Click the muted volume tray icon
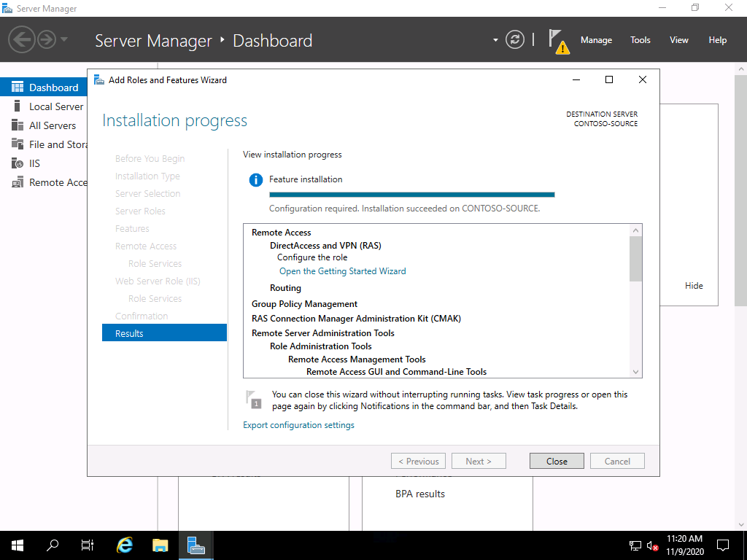The width and height of the screenshot is (747, 560). click(653, 545)
